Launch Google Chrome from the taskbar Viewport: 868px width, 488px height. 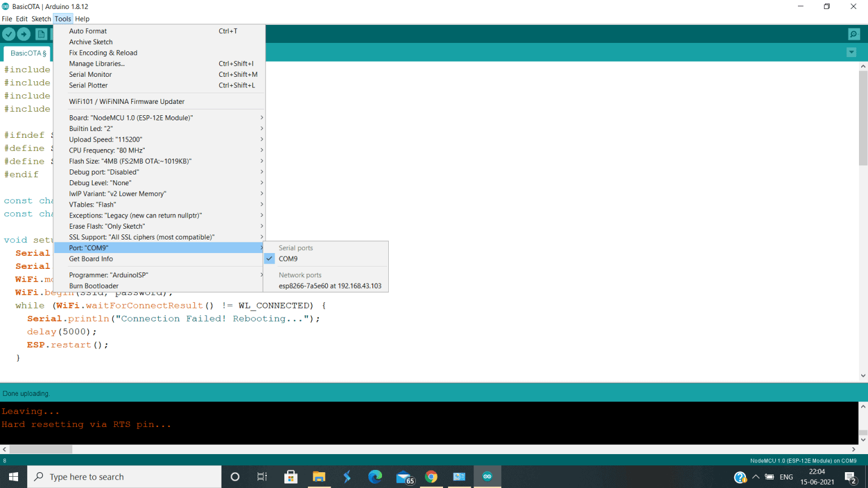pyautogui.click(x=431, y=477)
